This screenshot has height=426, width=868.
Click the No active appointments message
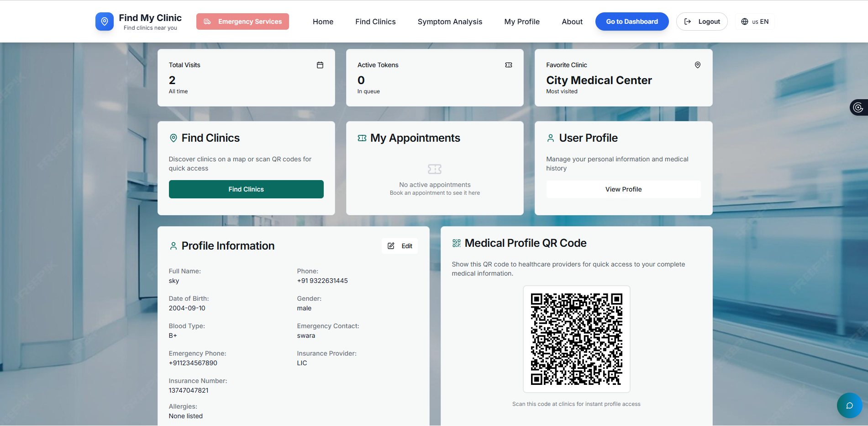click(435, 185)
